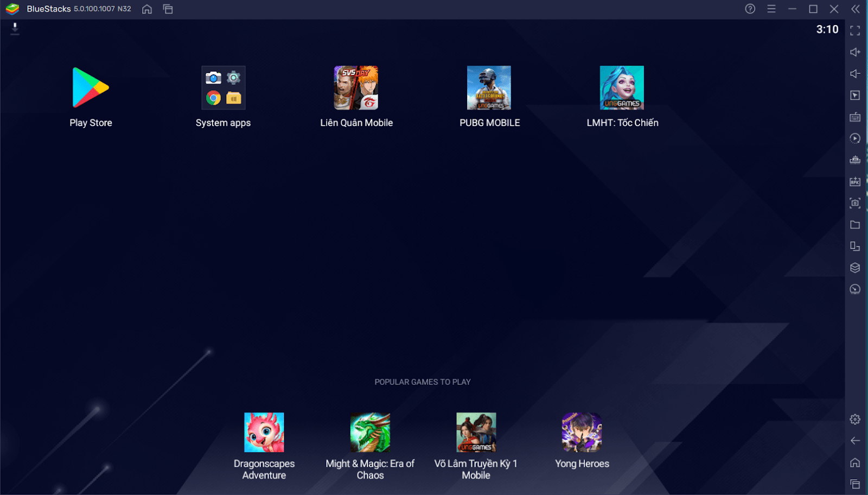Click the BlueStacks logo in title bar

[12, 9]
